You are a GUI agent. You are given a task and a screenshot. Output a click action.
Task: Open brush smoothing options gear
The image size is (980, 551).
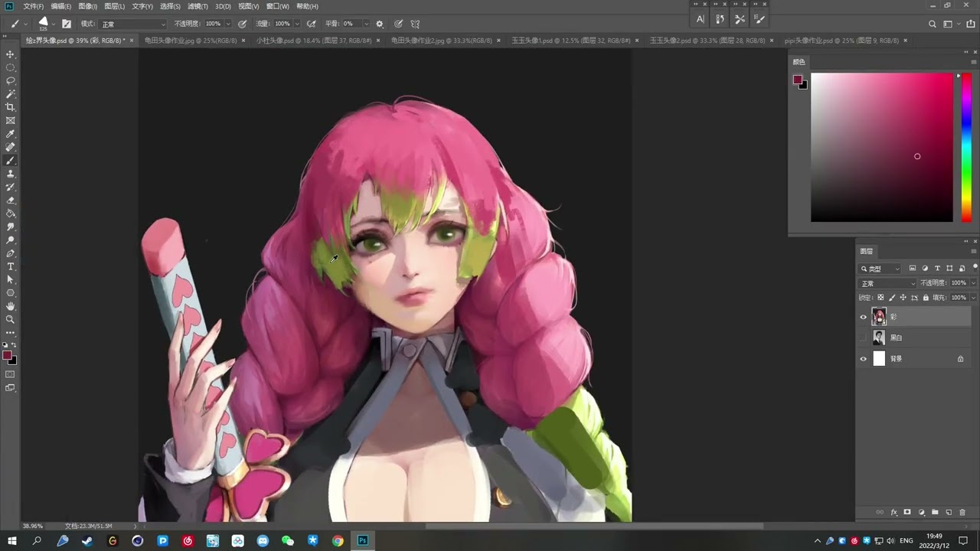[380, 24]
